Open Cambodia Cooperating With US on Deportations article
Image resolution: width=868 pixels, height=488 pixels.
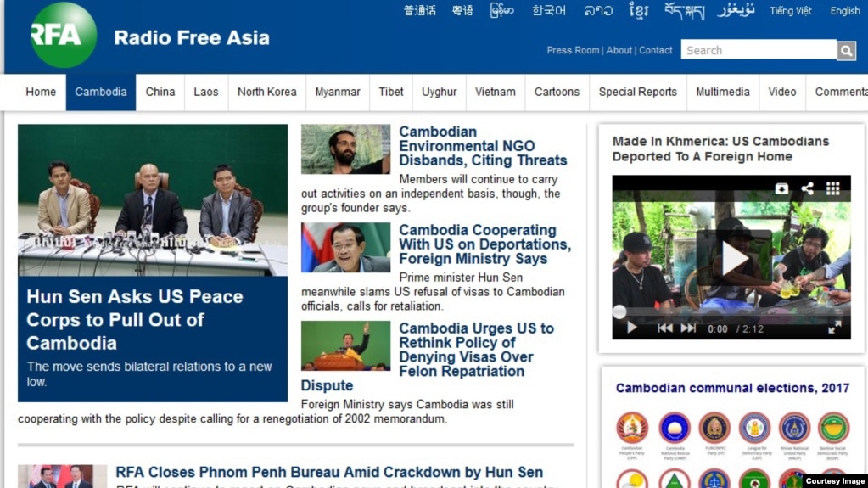pos(485,244)
